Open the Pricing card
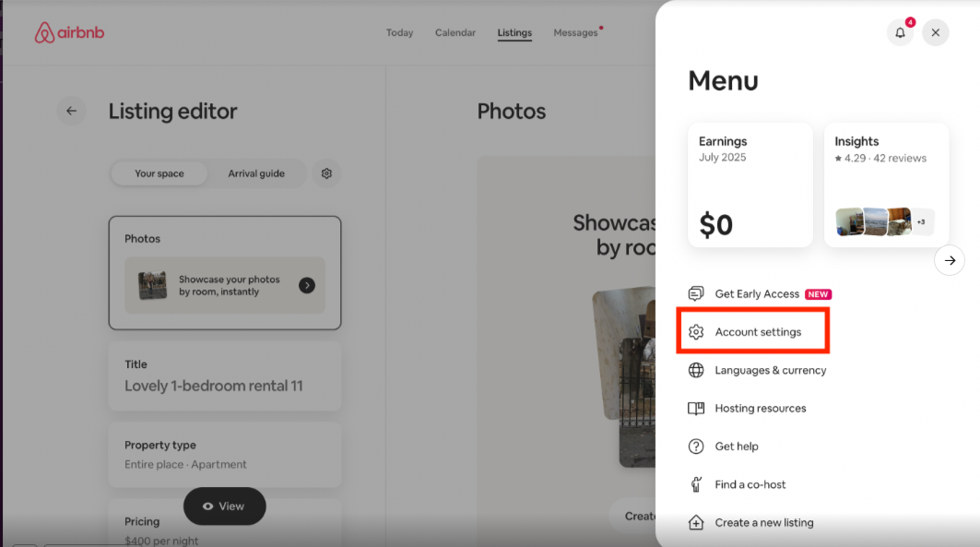This screenshot has height=547, width=980. click(225, 524)
